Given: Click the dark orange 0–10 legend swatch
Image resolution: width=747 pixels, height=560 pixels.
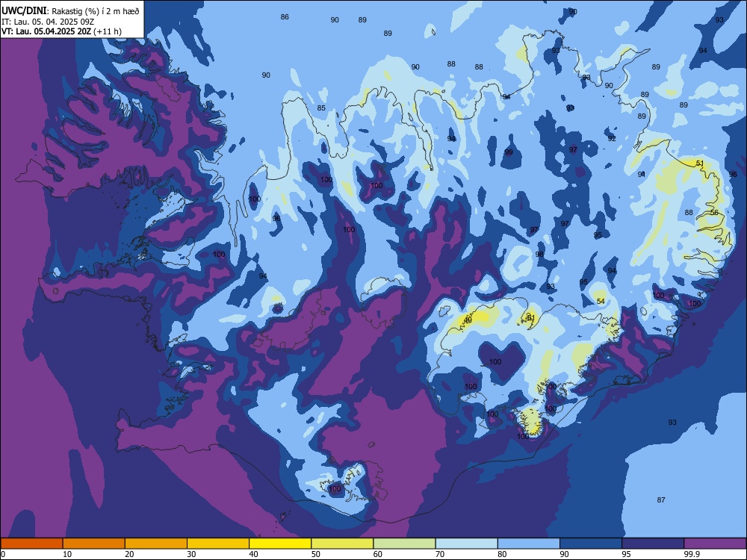Looking at the screenshot, I should point(31,544).
